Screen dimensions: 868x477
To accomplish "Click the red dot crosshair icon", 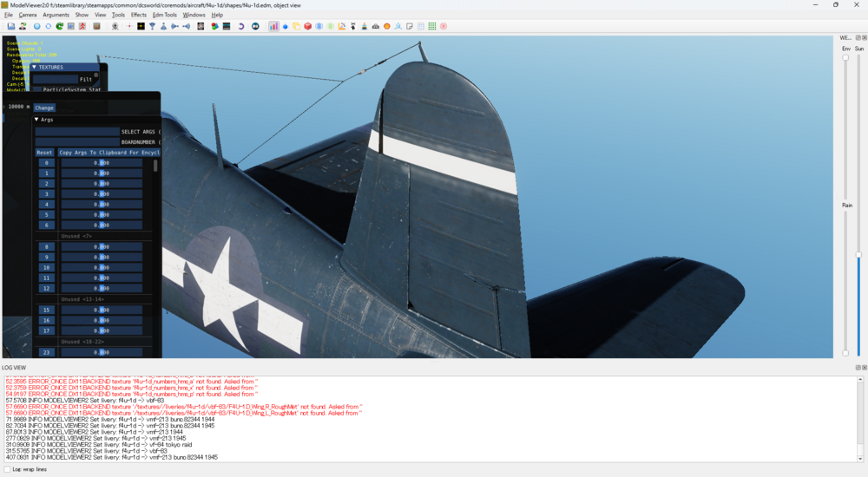I will [x=129, y=26].
